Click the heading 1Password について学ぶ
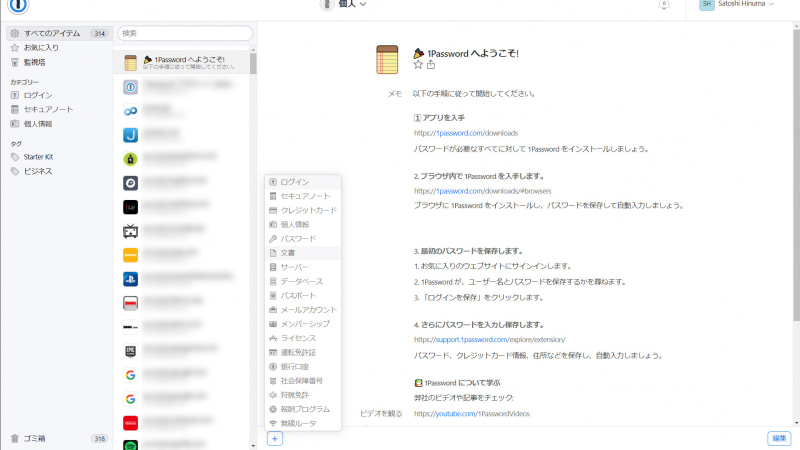Image resolution: width=800 pixels, height=450 pixels. (x=462, y=383)
